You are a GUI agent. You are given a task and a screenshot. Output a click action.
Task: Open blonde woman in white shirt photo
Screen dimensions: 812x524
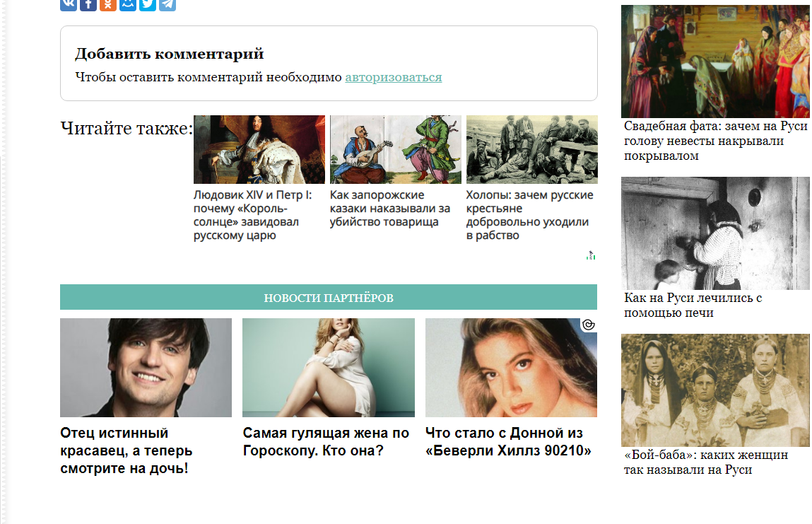329,368
